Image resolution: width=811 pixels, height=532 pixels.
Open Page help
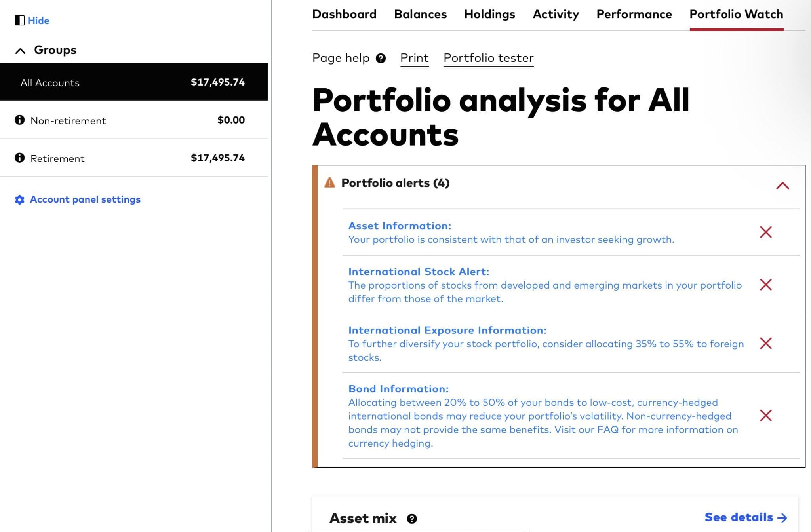pyautogui.click(x=381, y=59)
